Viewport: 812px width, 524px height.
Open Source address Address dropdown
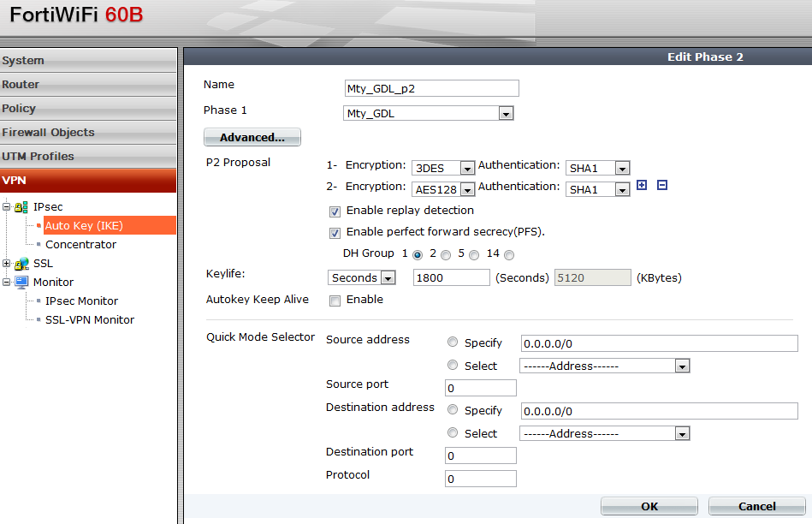coord(604,366)
